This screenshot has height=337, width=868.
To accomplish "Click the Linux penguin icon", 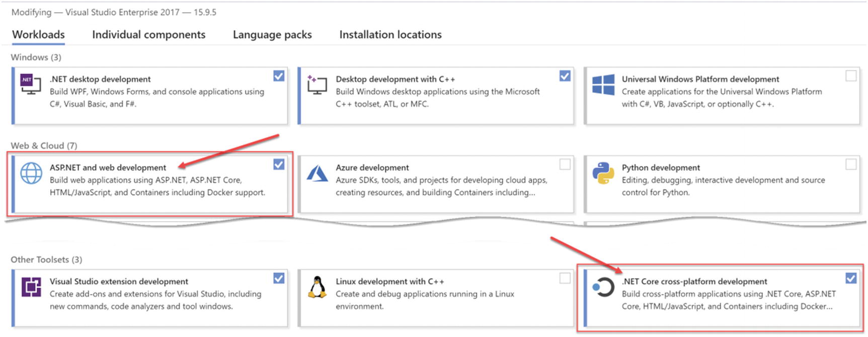I will point(317,287).
